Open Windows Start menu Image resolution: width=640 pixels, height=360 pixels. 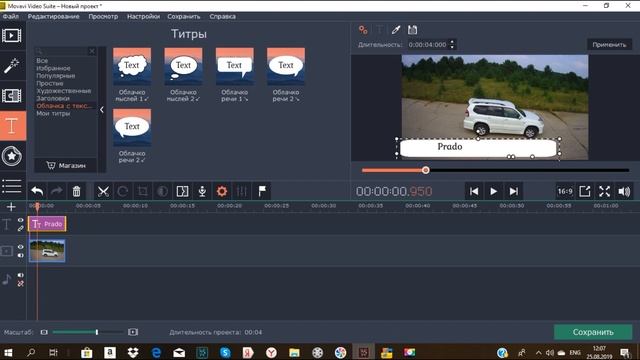pos(8,352)
